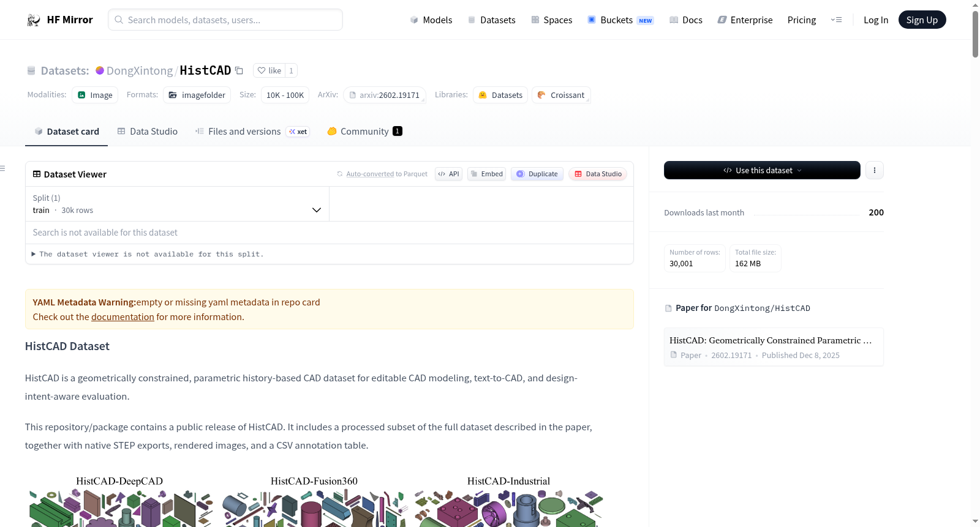
Task: Click the Datasets: breadcrumb label
Action: [x=65, y=71]
